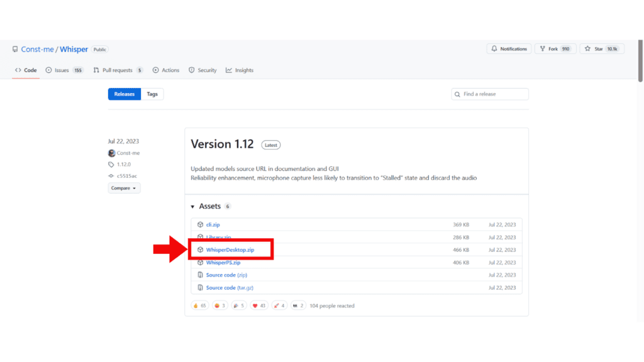The height and width of the screenshot is (362, 644).
Task: Open the Compare dropdown
Action: coord(124,188)
